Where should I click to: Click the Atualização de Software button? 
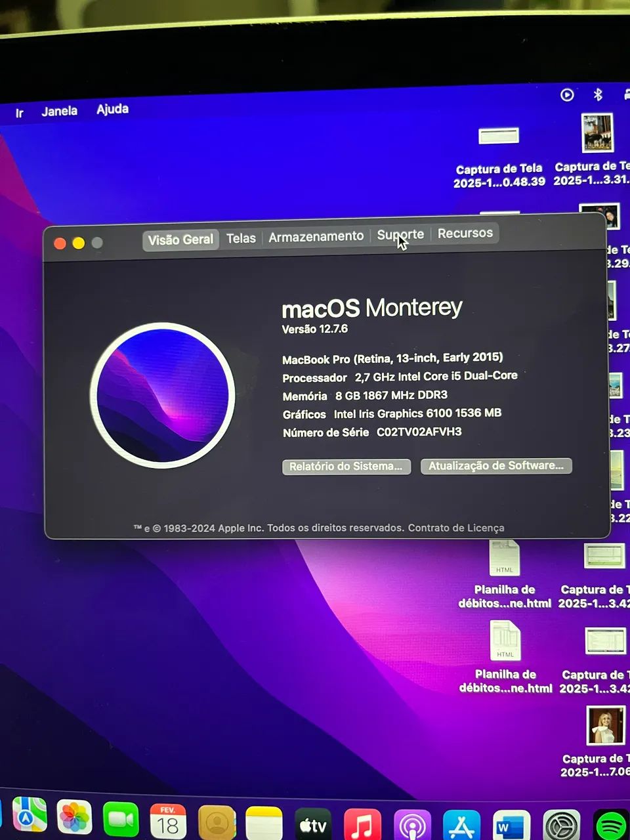point(496,465)
